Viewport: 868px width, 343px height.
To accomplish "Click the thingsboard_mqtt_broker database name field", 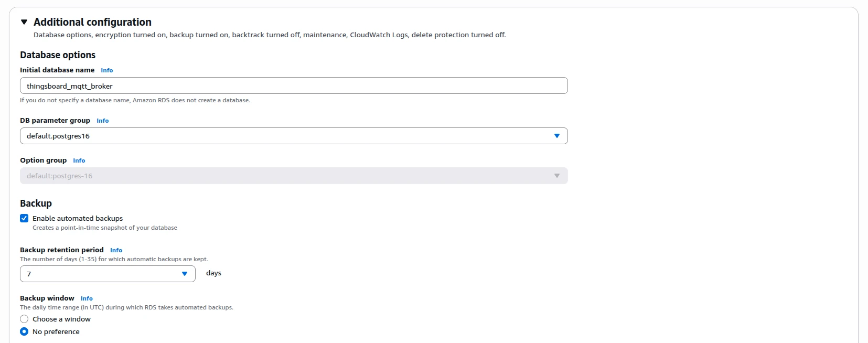I will pyautogui.click(x=294, y=85).
